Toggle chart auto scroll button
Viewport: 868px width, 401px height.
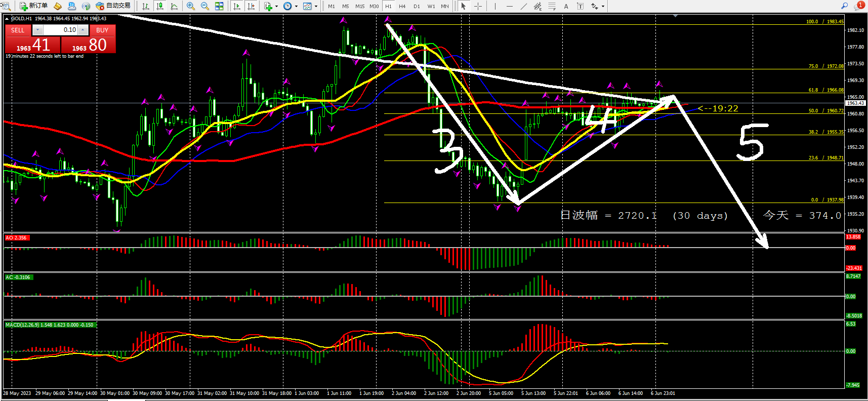point(237,6)
